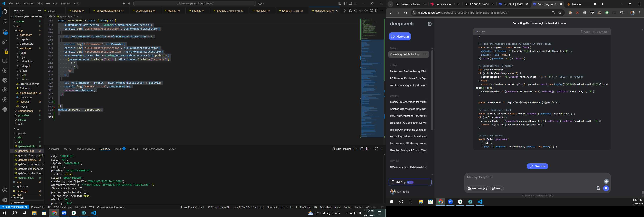
Task: Toggle the Insert mode status item
Action: (x=337, y=207)
